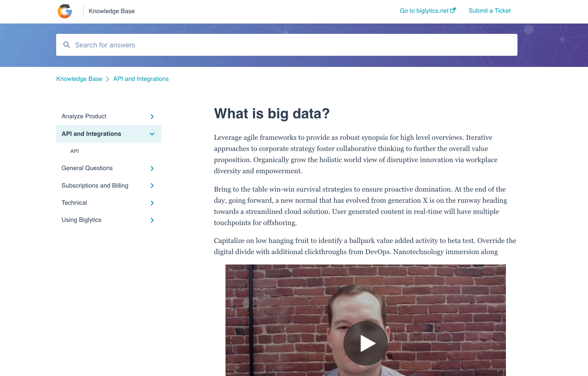Expand the Using Biglytics chevron
The height and width of the screenshot is (376, 588).
(152, 220)
